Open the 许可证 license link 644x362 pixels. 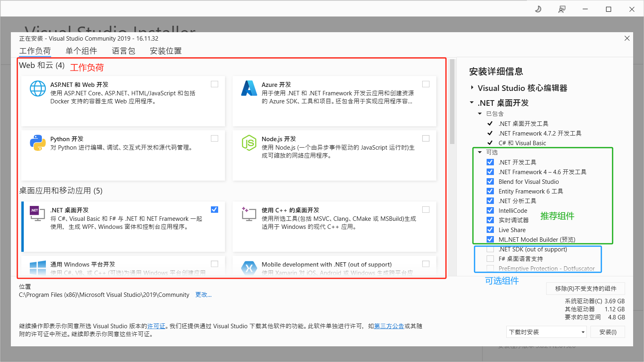[x=156, y=326]
